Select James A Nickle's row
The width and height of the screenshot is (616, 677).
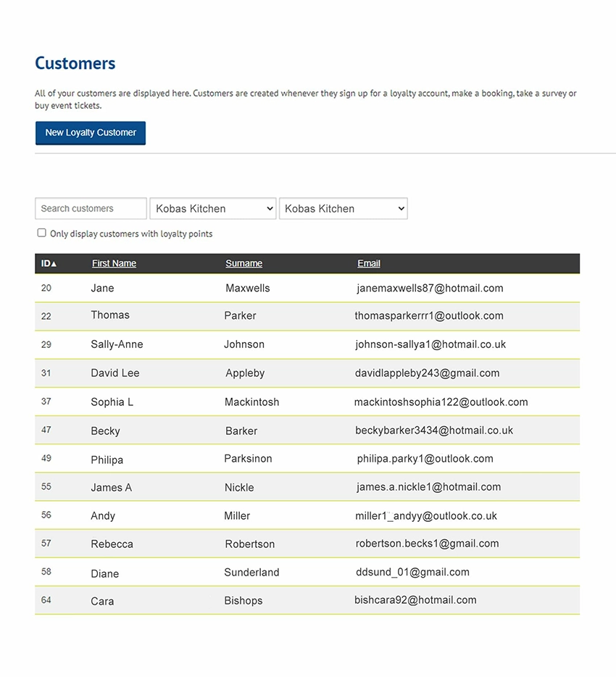(x=307, y=487)
